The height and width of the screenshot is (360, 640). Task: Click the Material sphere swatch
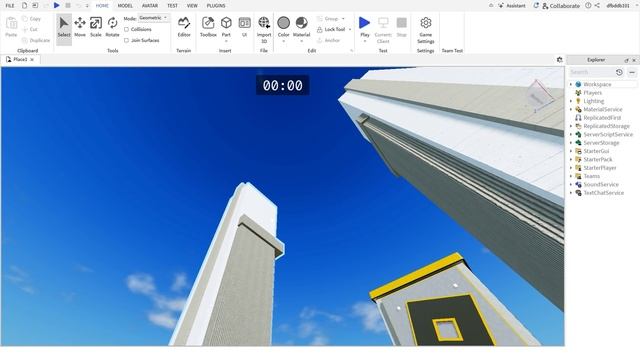(x=302, y=22)
